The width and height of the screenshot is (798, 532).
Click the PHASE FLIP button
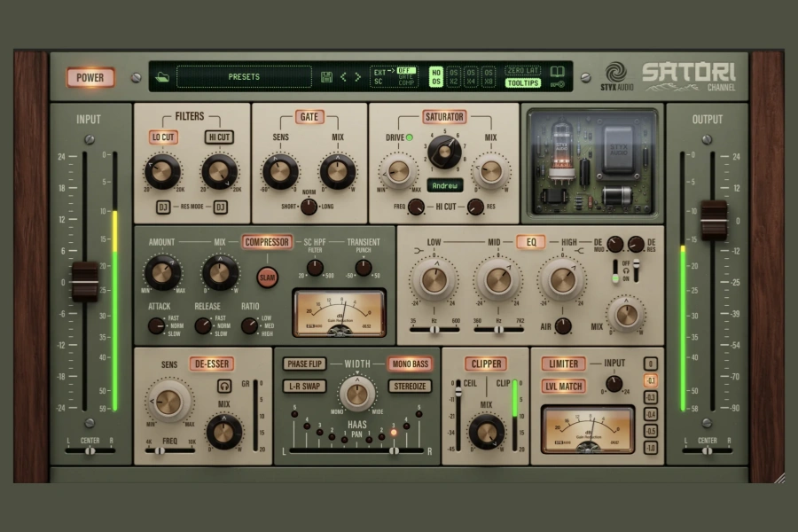[304, 364]
